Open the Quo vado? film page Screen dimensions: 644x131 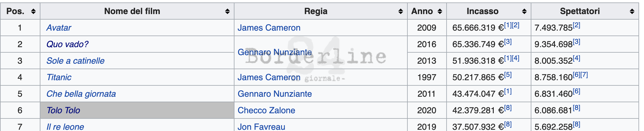67,44
